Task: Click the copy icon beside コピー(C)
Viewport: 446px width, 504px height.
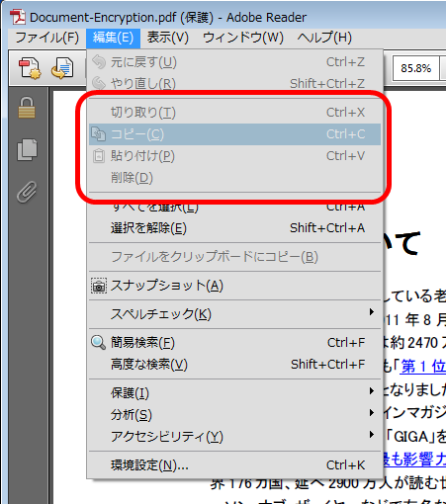Action: point(98,133)
